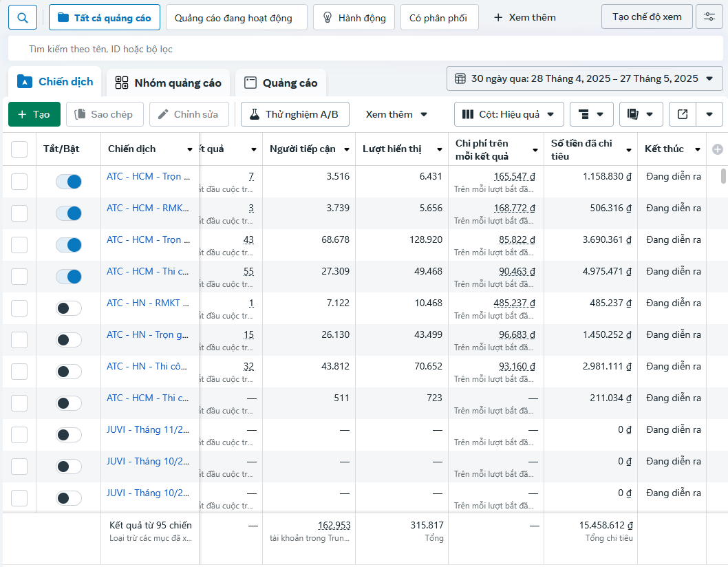Click the export share icon button

tap(683, 114)
